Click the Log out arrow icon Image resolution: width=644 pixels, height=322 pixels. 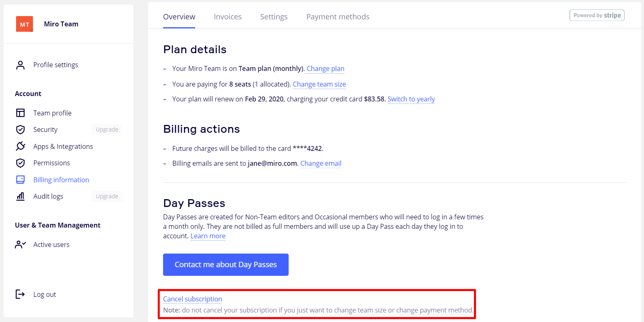click(x=20, y=294)
